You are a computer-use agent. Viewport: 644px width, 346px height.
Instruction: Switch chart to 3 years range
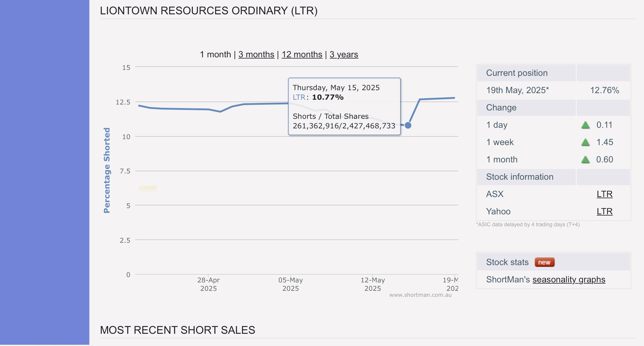[344, 54]
